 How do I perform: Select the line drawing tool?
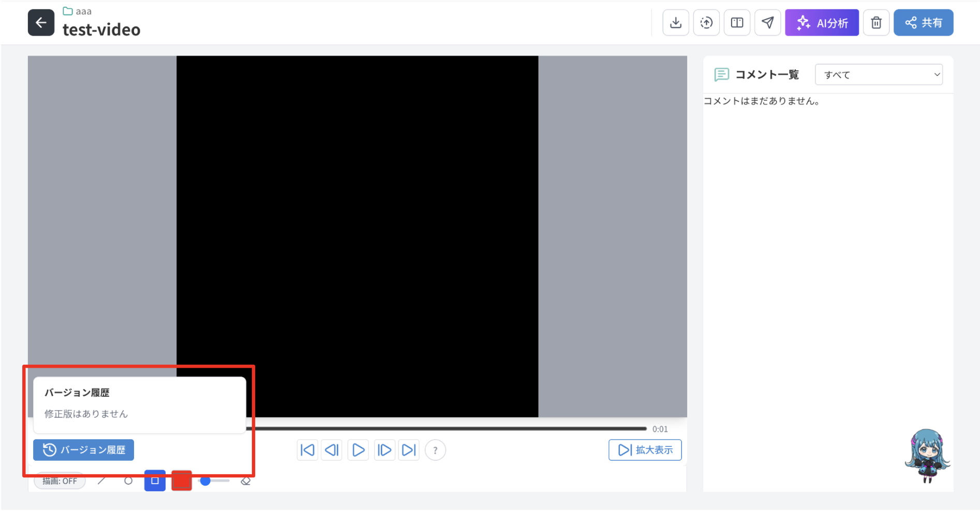[101, 481]
